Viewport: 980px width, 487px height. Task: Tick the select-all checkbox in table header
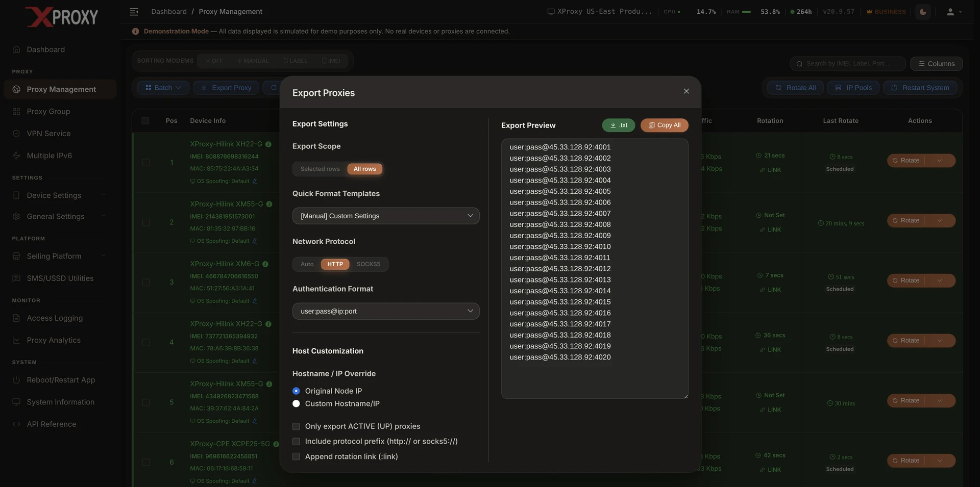click(145, 121)
